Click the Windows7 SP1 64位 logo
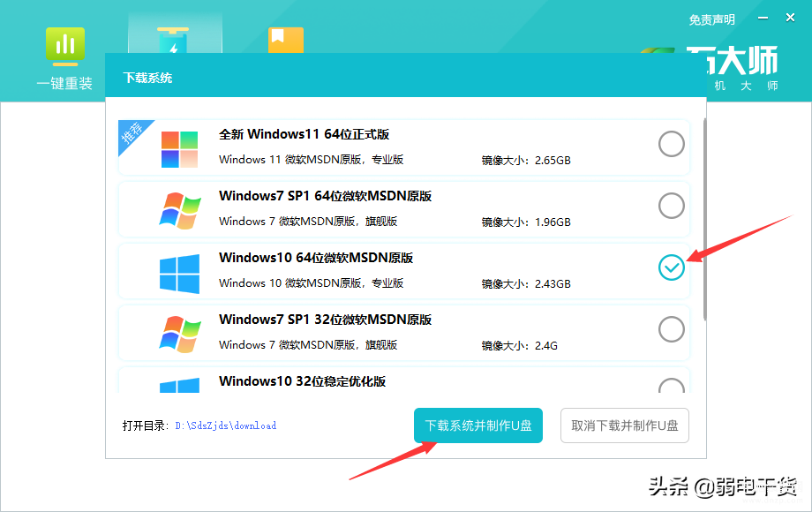Image resolution: width=812 pixels, height=512 pixels. [180, 211]
